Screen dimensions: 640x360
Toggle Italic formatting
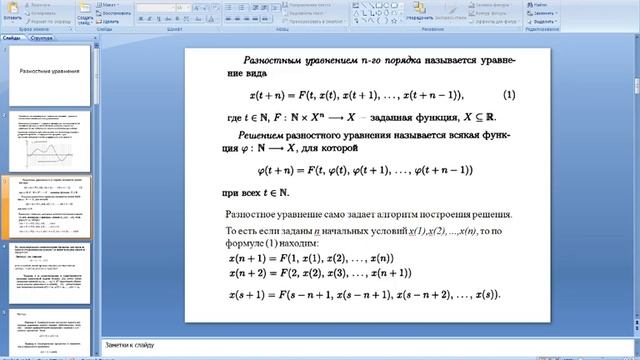coord(149,19)
